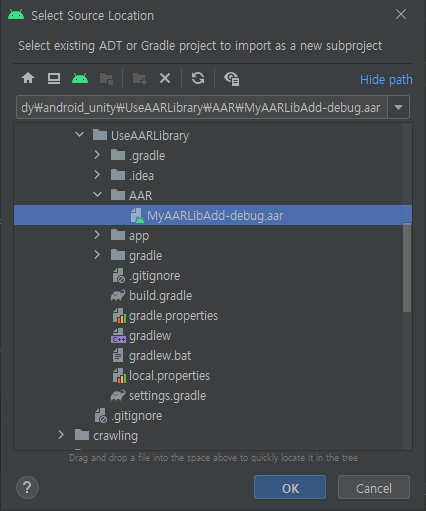The image size is (426, 511).
Task: Click the Hide path link
Action: (386, 80)
